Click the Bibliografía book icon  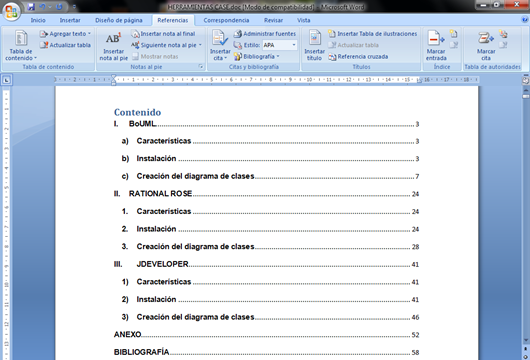pos(238,56)
